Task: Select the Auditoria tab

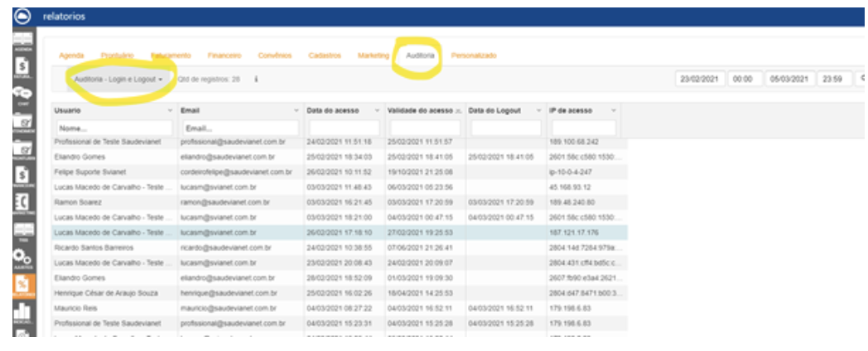Action: 420,56
